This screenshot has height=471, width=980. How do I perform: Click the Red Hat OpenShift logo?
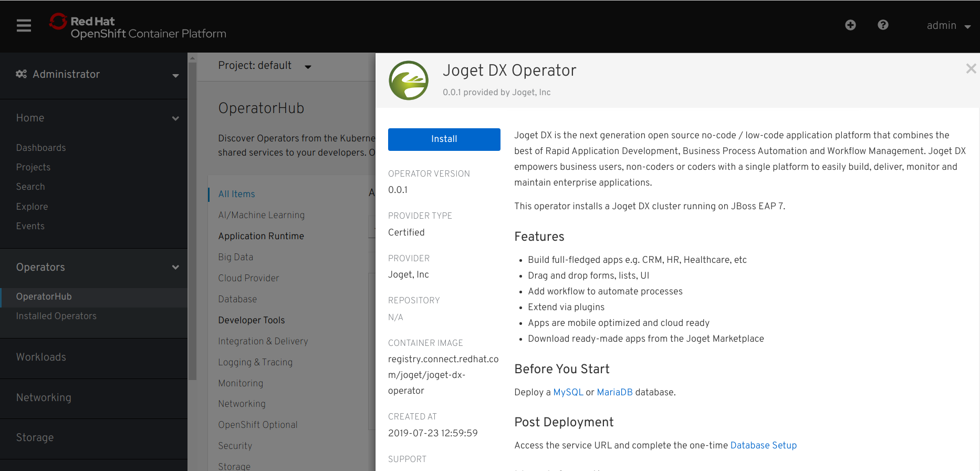[x=138, y=26]
